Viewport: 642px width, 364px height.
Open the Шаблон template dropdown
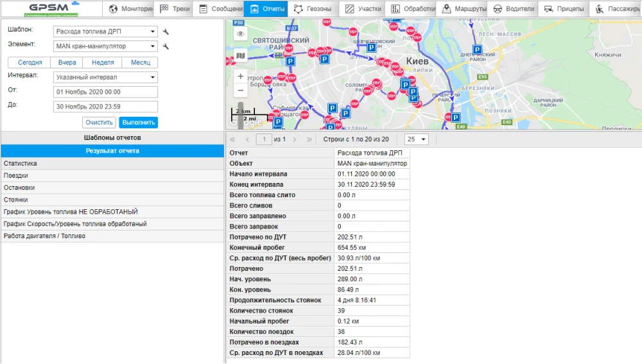pyautogui.click(x=105, y=31)
